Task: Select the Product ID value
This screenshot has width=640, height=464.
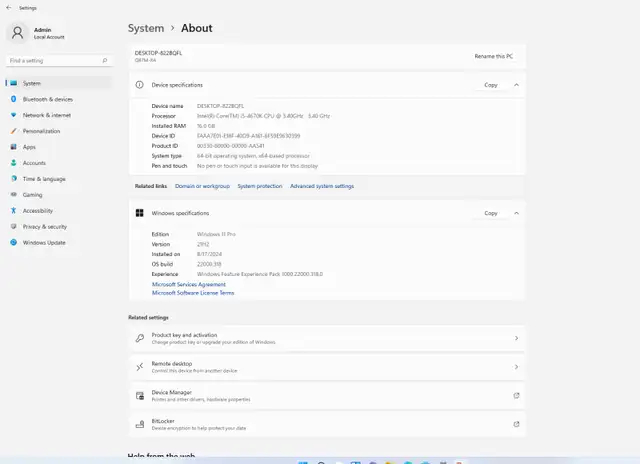Action: tap(231, 146)
